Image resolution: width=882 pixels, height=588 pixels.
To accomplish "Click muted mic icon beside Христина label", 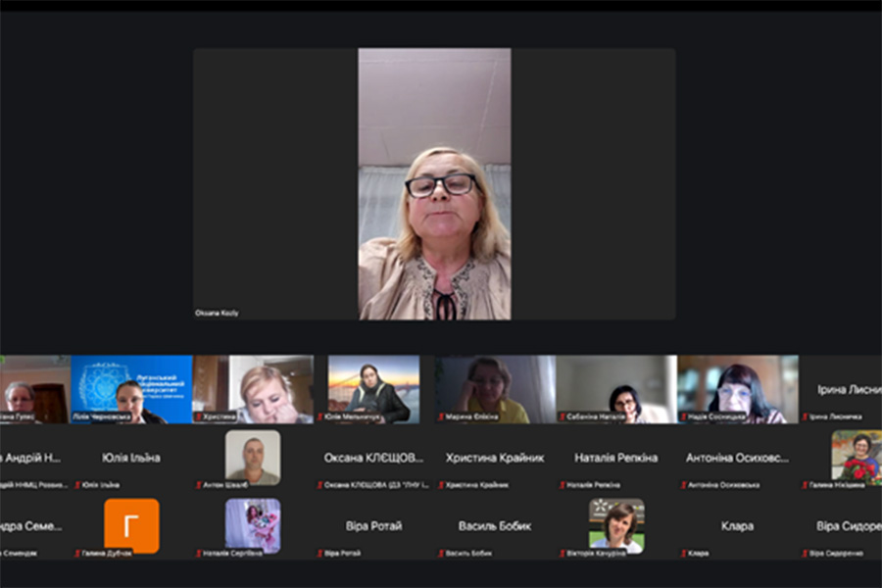I will coord(199,416).
